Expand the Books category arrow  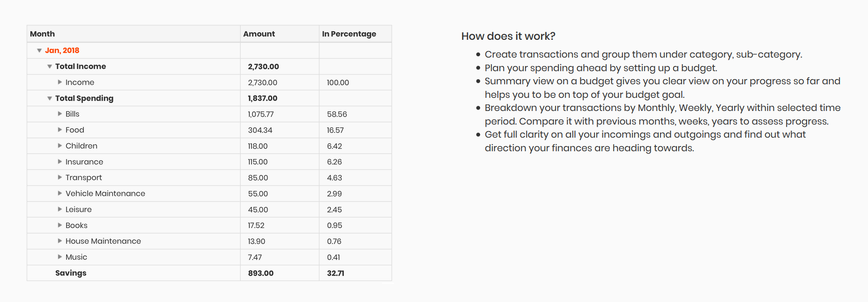click(x=60, y=225)
